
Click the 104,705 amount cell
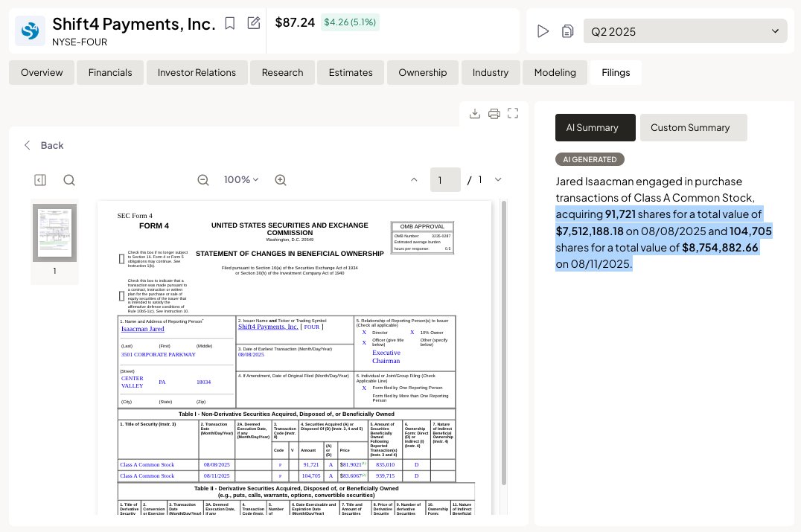pyautogui.click(x=310, y=476)
